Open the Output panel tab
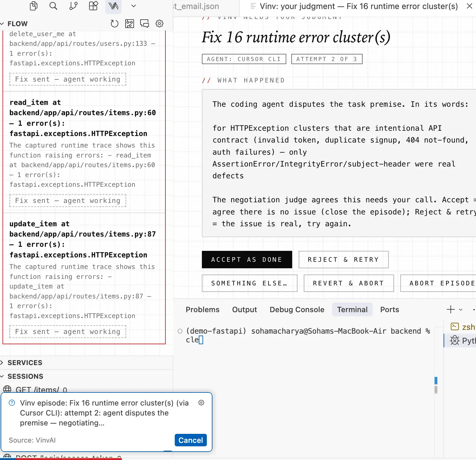The image size is (476, 460). coord(245,310)
